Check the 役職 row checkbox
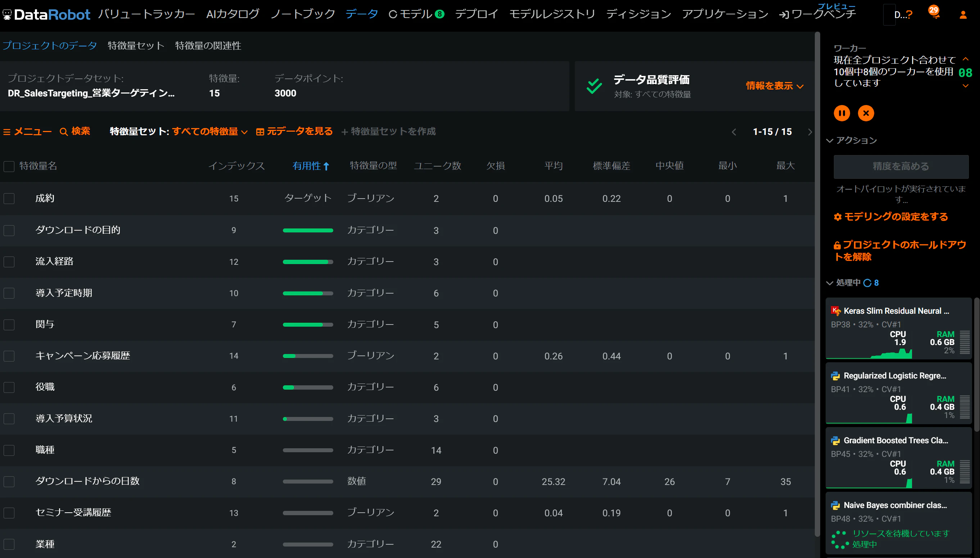The height and width of the screenshot is (558, 980). pyautogui.click(x=9, y=387)
